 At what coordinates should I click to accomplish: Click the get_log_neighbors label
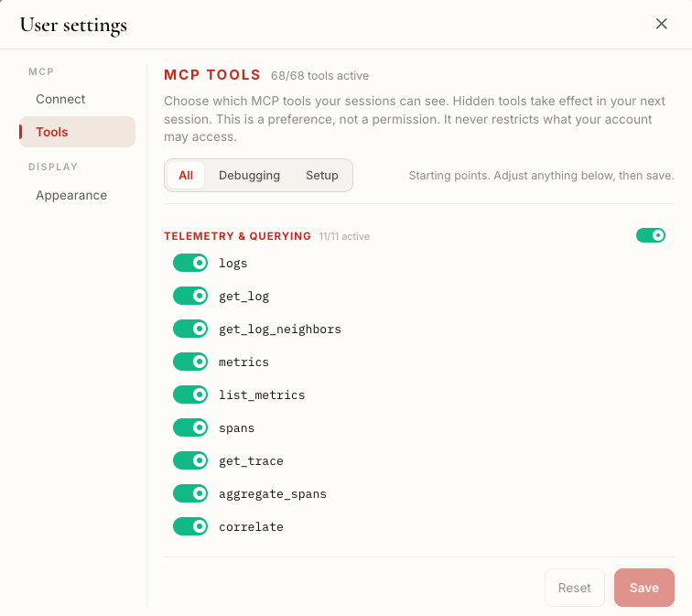click(280, 330)
